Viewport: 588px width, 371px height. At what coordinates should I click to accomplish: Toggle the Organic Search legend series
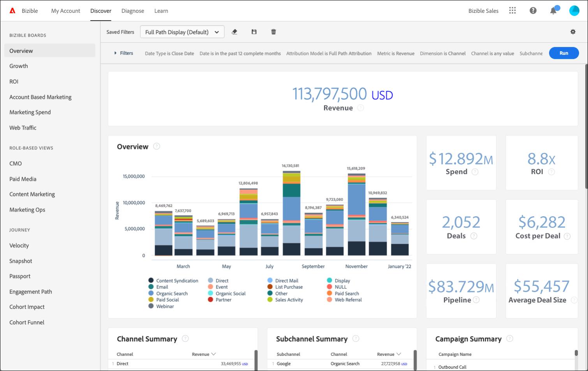tap(168, 294)
